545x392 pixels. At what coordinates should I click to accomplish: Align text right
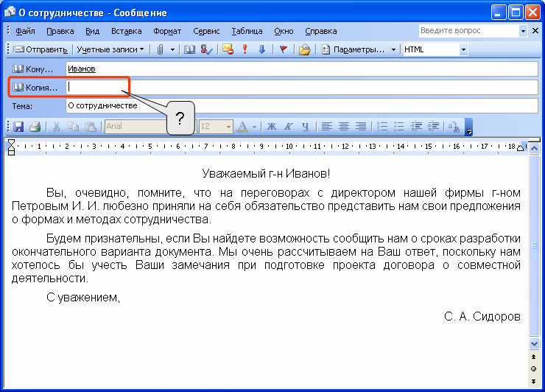tap(361, 127)
